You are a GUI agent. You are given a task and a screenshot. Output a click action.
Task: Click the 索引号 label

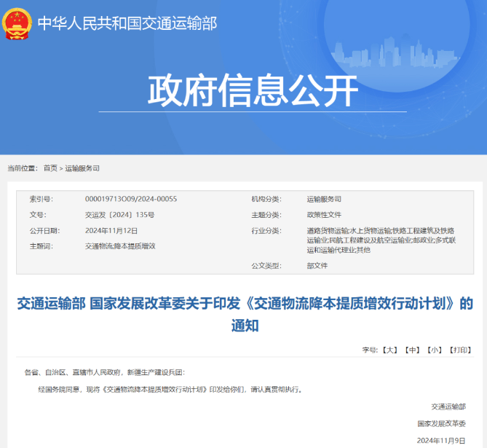point(41,199)
